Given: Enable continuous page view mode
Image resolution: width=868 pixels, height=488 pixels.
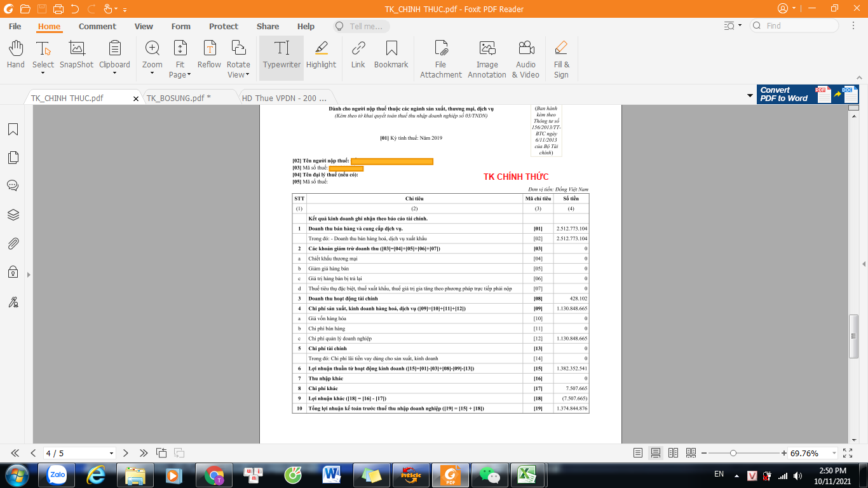Looking at the screenshot, I should click(x=656, y=453).
